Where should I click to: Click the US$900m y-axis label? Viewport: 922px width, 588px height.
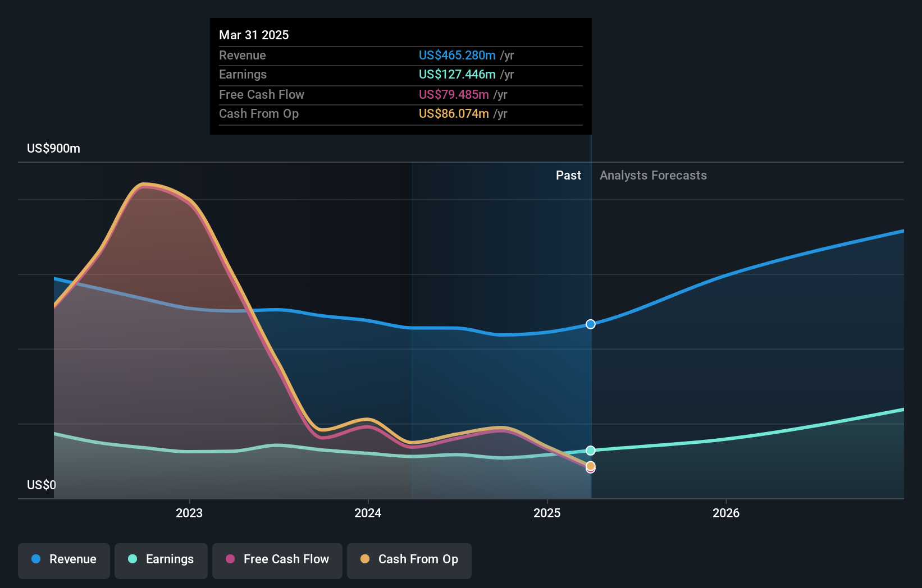coord(54,149)
